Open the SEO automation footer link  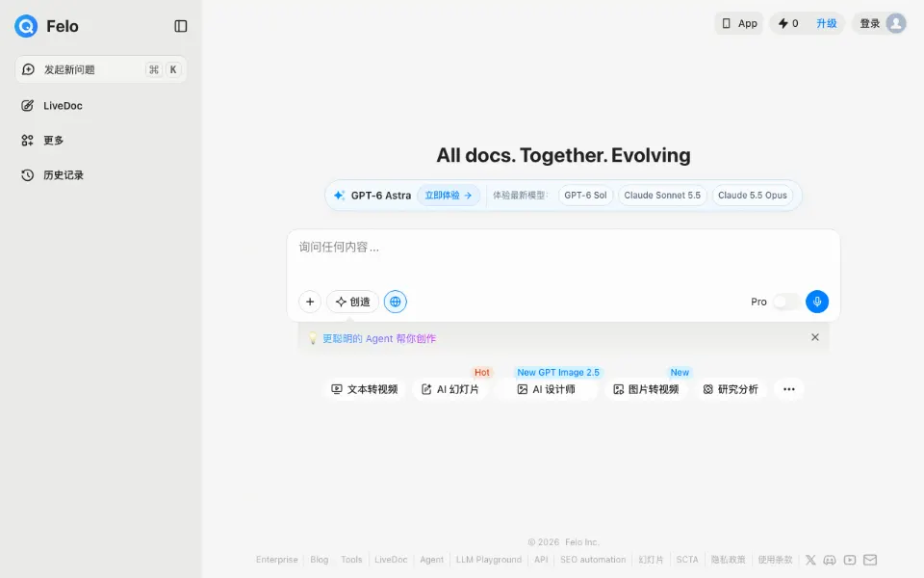click(593, 560)
